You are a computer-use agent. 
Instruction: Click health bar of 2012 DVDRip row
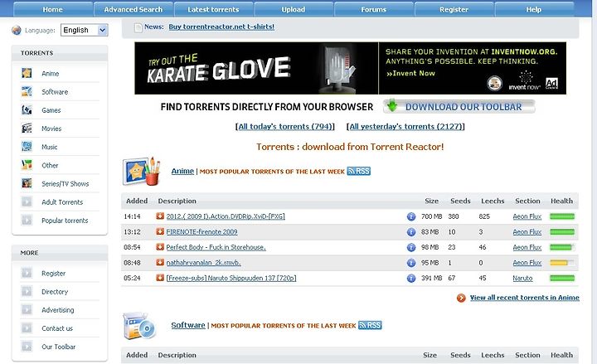click(x=562, y=216)
